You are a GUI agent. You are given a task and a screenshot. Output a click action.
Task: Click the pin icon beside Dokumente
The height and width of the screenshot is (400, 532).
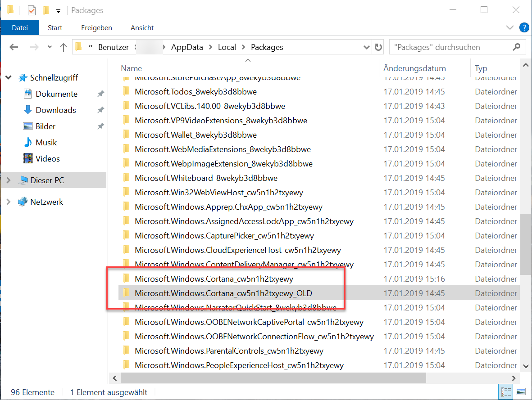point(101,94)
